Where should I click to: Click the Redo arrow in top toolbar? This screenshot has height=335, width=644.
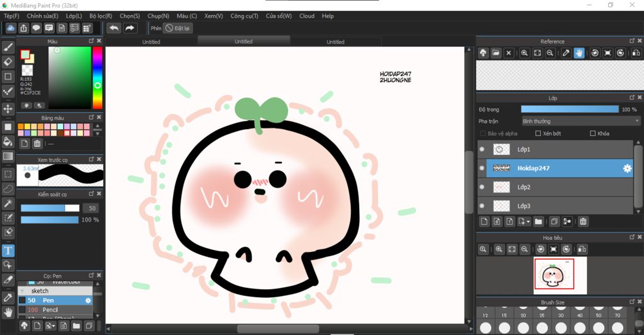point(130,28)
